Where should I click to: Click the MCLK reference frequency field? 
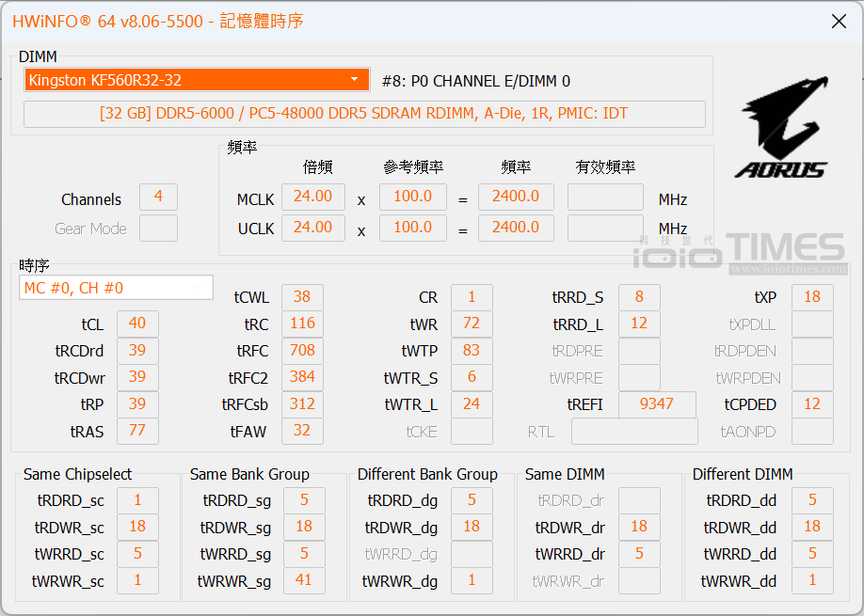412,197
